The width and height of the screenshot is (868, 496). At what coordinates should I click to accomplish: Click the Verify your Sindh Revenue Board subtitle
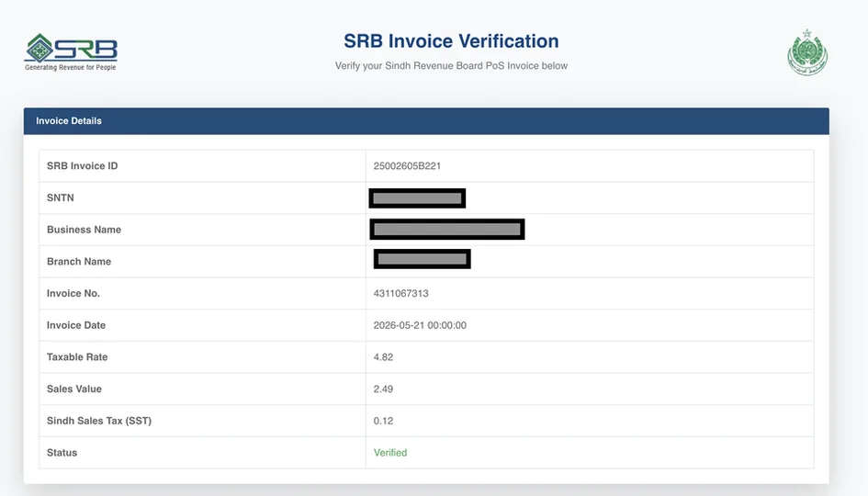click(451, 66)
